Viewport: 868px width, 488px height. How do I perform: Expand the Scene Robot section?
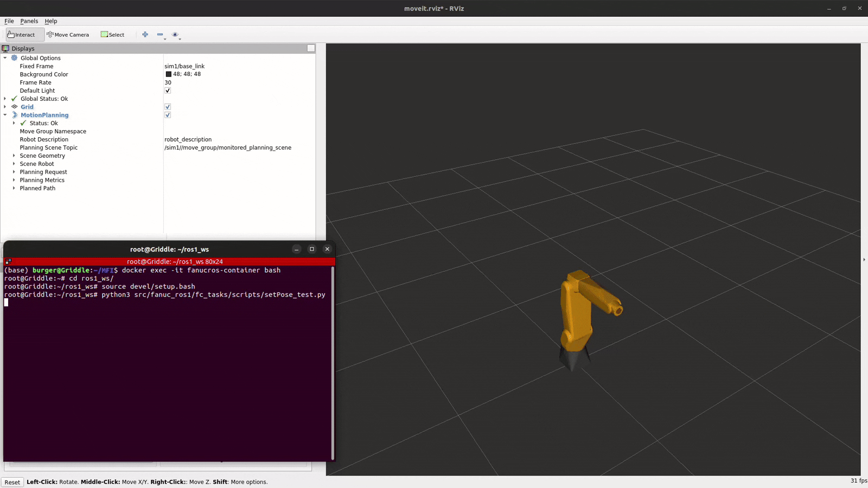(14, 164)
